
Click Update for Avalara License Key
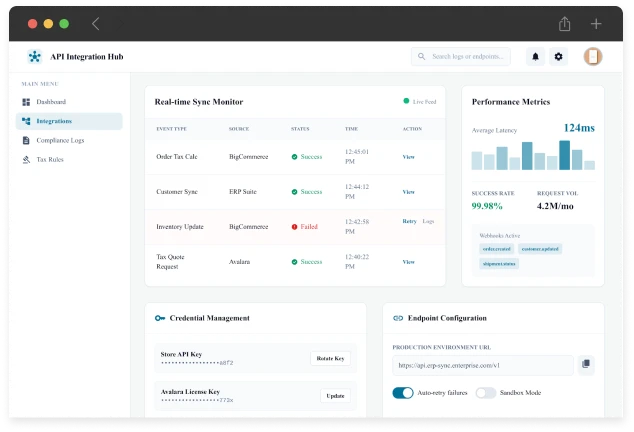pyautogui.click(x=335, y=395)
